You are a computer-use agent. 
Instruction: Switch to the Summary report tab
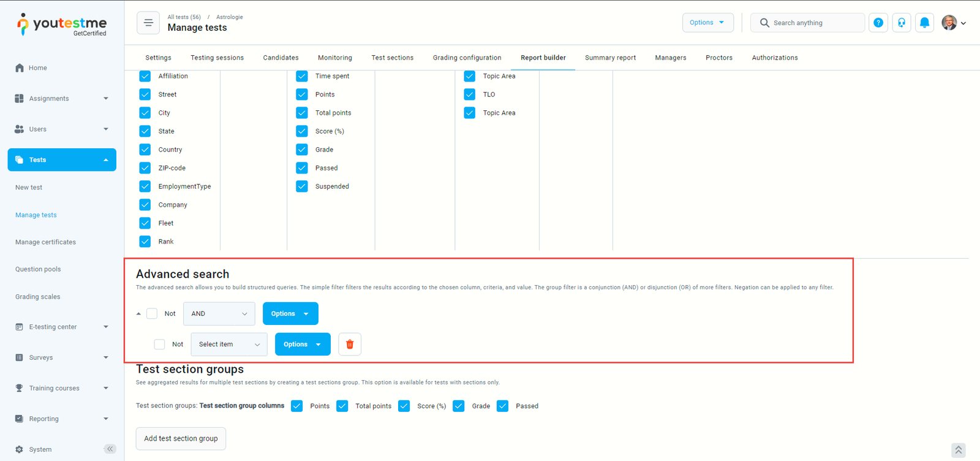coord(610,58)
